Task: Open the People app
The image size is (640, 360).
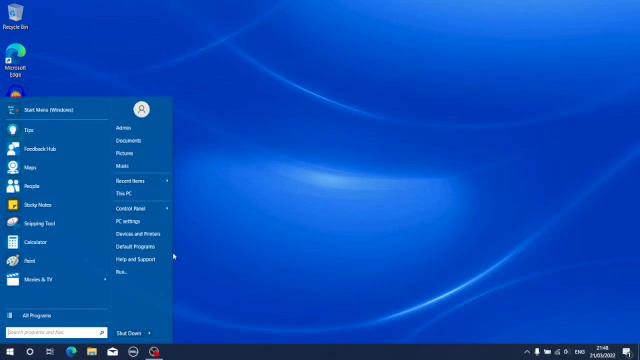Action: [56, 186]
